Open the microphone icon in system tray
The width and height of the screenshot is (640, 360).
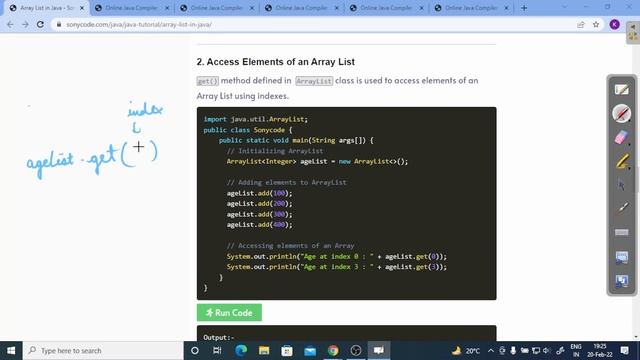click(x=513, y=351)
